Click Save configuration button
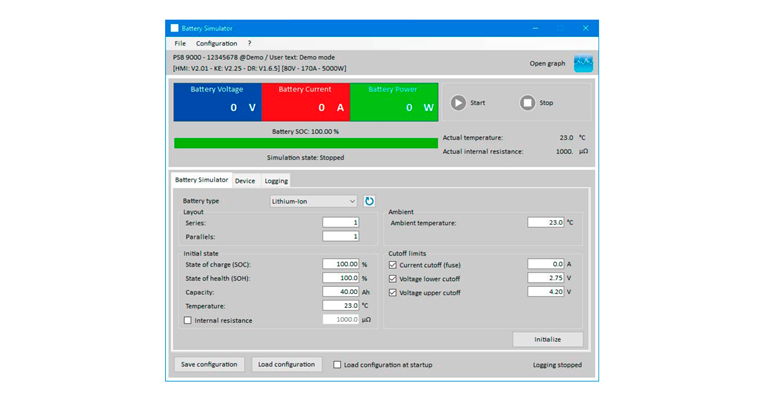 click(x=209, y=364)
